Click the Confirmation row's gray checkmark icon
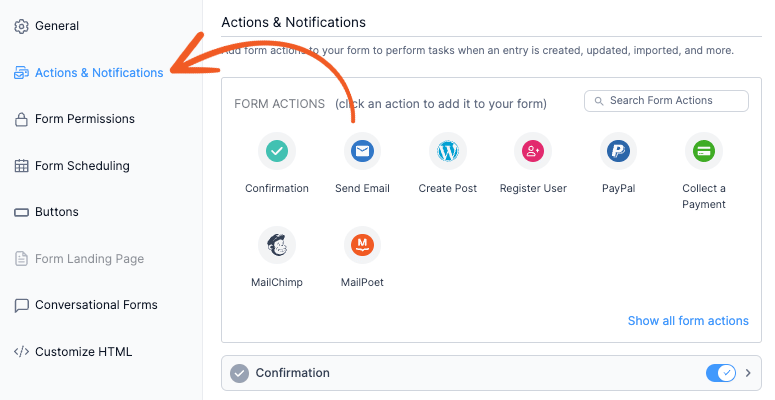The image size is (775, 400). (239, 373)
